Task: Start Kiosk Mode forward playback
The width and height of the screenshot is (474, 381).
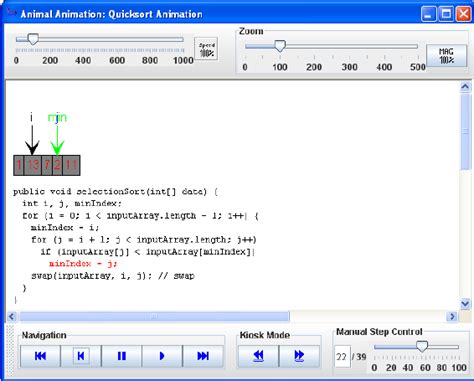Action: [299, 356]
